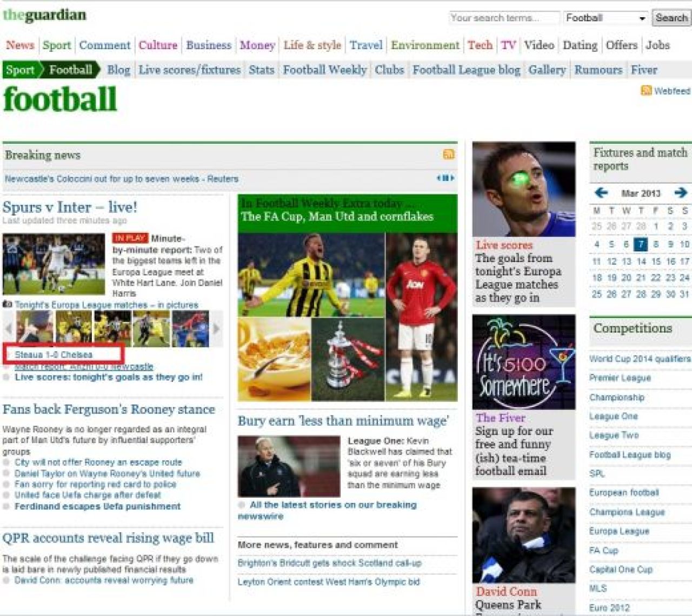
Task: Open Spurs v Inter match photo thumbnail
Action: click(x=54, y=263)
